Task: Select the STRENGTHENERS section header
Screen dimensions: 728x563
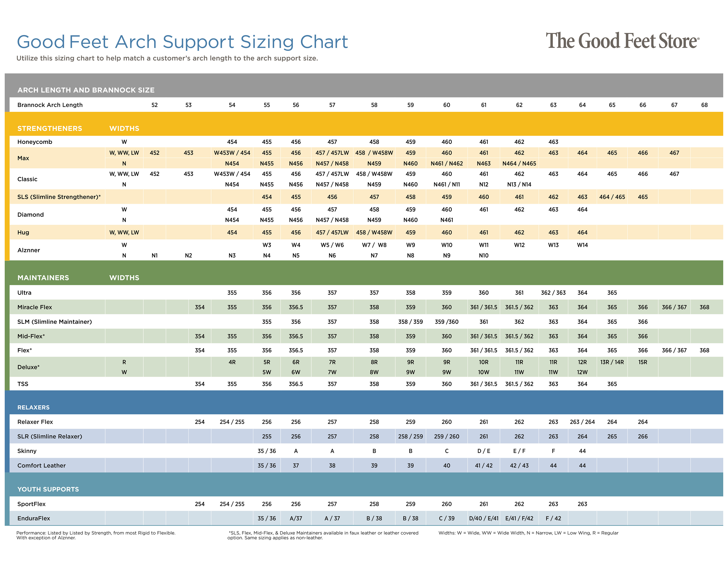Action: tap(50, 128)
